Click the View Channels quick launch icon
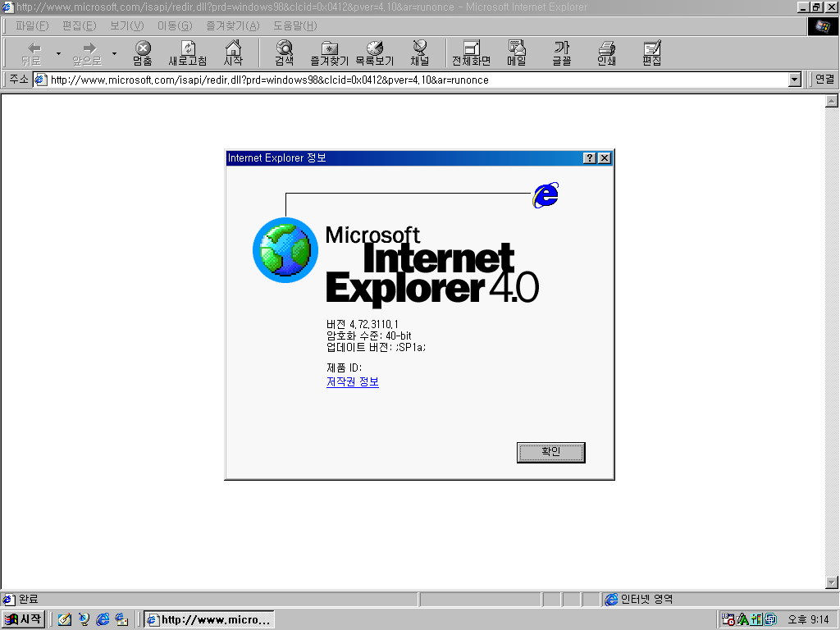This screenshot has width=840, height=630. point(84,619)
